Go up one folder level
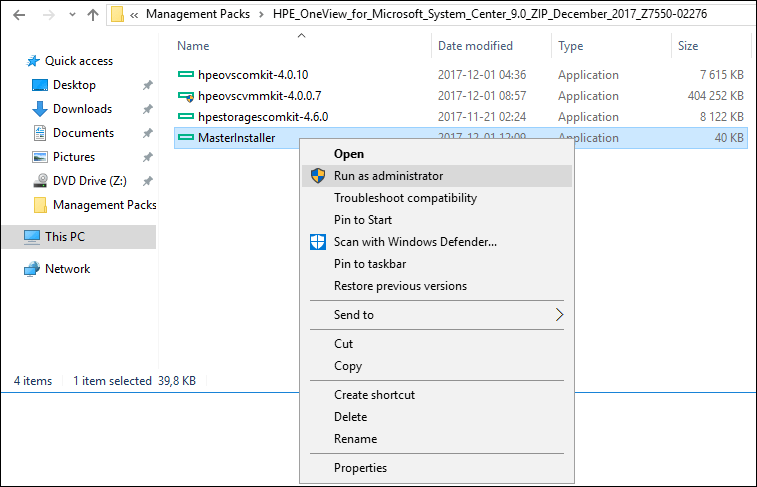The height and width of the screenshot is (487, 757). [x=93, y=15]
